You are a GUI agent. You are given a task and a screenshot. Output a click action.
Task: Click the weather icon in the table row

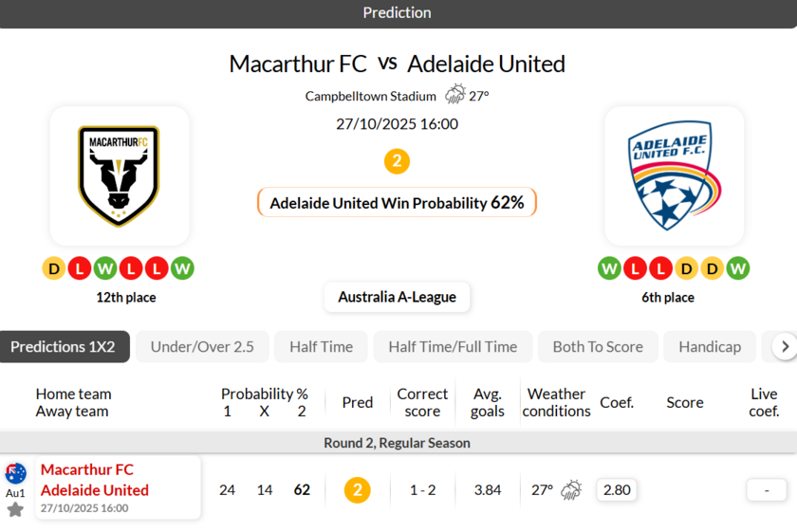point(571,490)
